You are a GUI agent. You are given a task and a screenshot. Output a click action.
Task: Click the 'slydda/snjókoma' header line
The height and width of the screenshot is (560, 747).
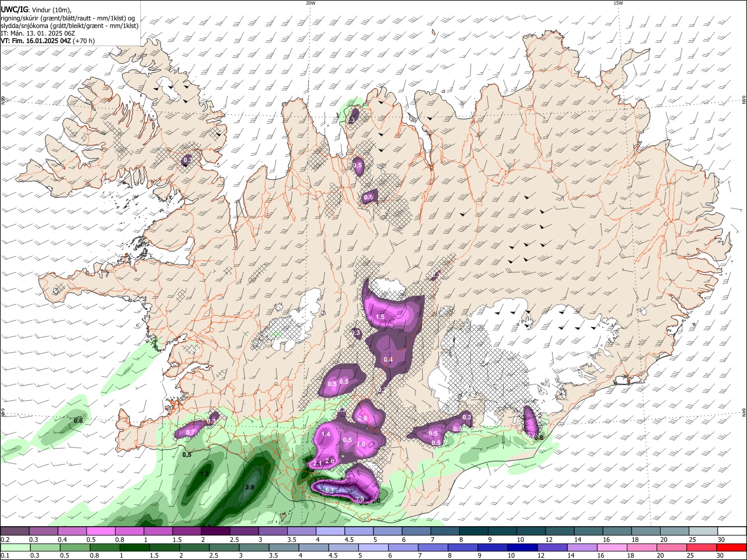click(x=69, y=26)
